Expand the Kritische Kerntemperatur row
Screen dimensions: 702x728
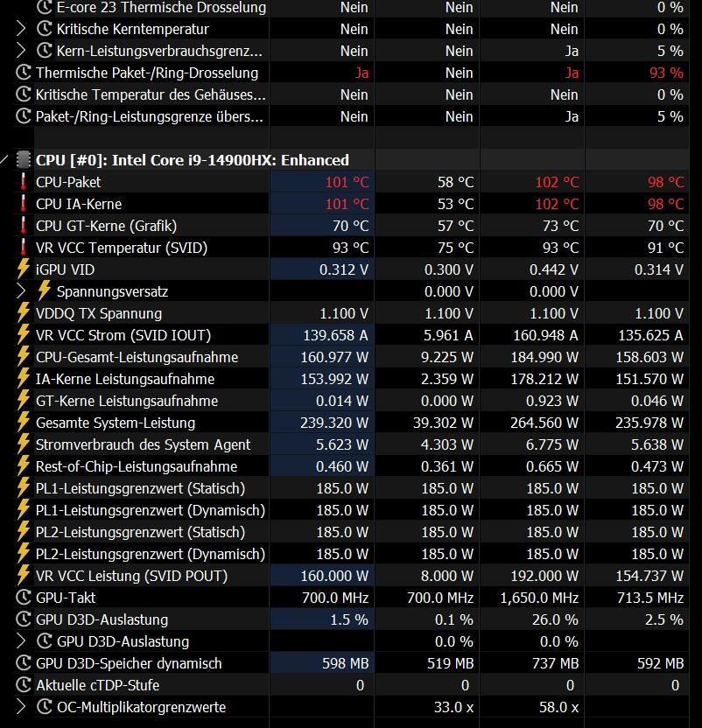point(20,29)
